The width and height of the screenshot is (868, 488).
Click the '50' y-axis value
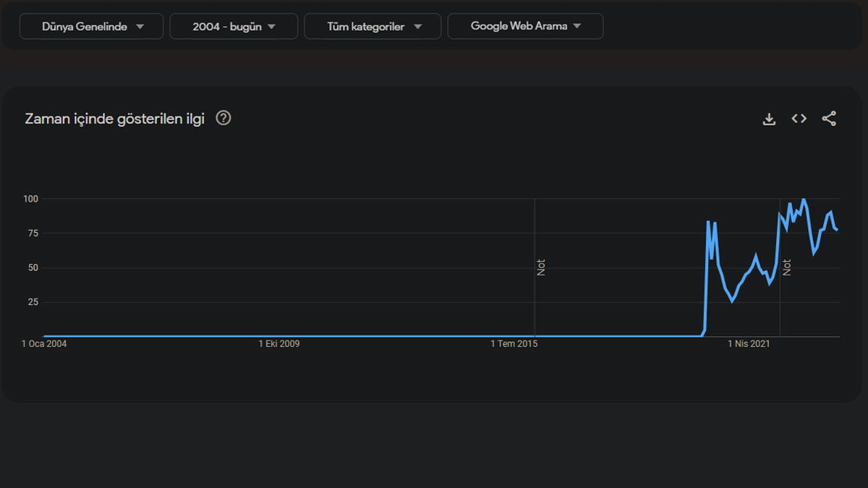[33, 268]
